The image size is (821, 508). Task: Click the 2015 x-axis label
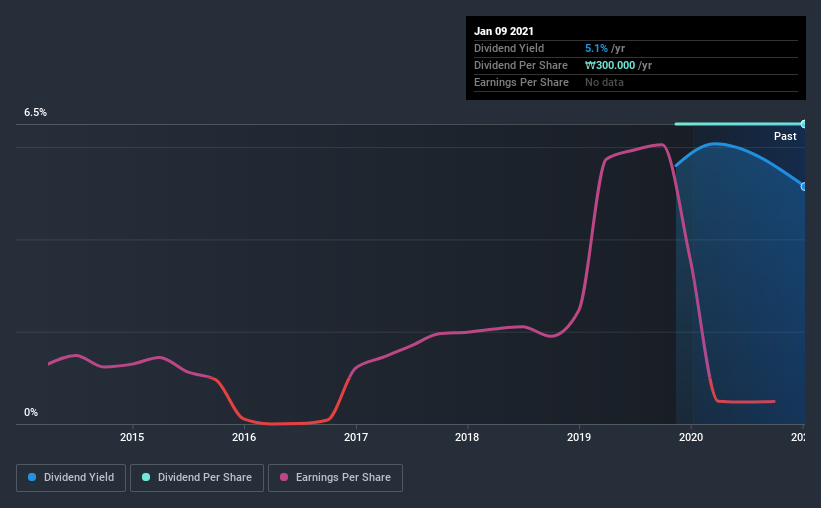[x=132, y=437]
